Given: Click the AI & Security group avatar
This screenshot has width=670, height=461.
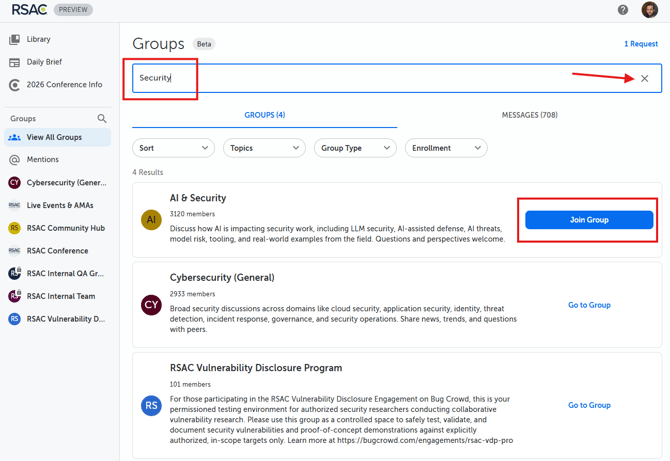Looking at the screenshot, I should pos(151,219).
